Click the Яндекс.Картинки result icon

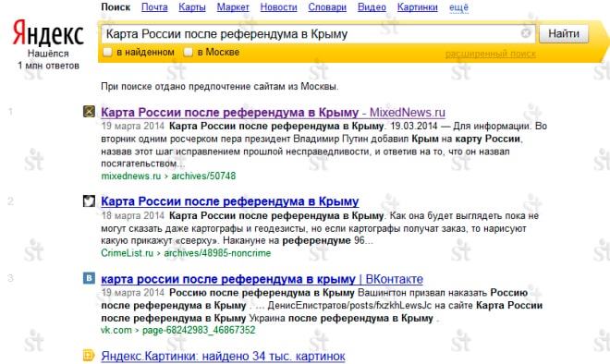click(x=89, y=355)
